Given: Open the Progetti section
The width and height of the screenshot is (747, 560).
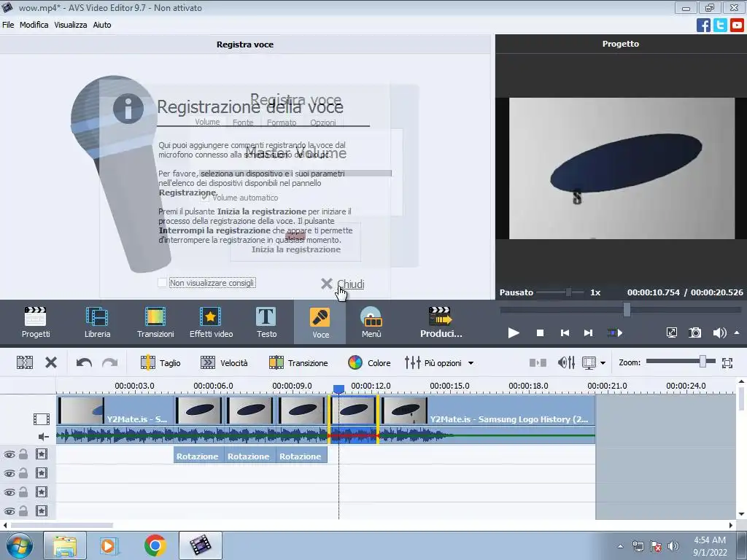Looking at the screenshot, I should [x=36, y=322].
